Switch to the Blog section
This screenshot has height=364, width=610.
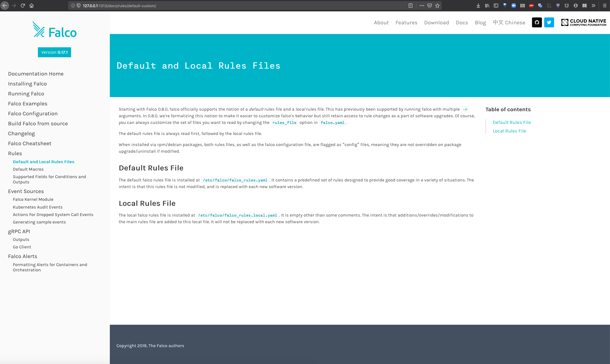[x=480, y=22]
